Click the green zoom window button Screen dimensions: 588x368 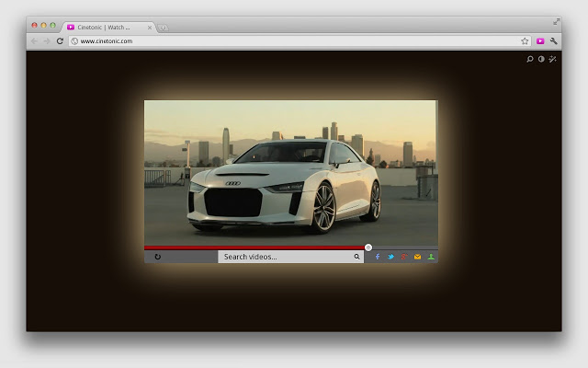coord(53,25)
